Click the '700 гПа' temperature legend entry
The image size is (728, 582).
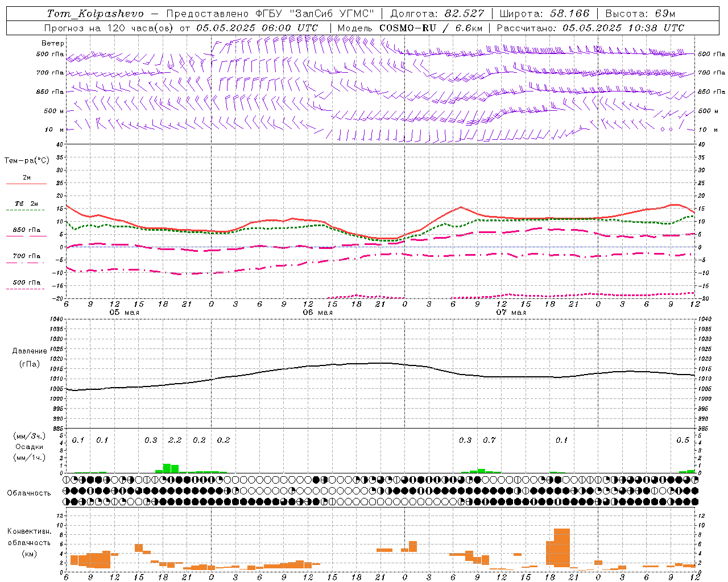(x=26, y=256)
